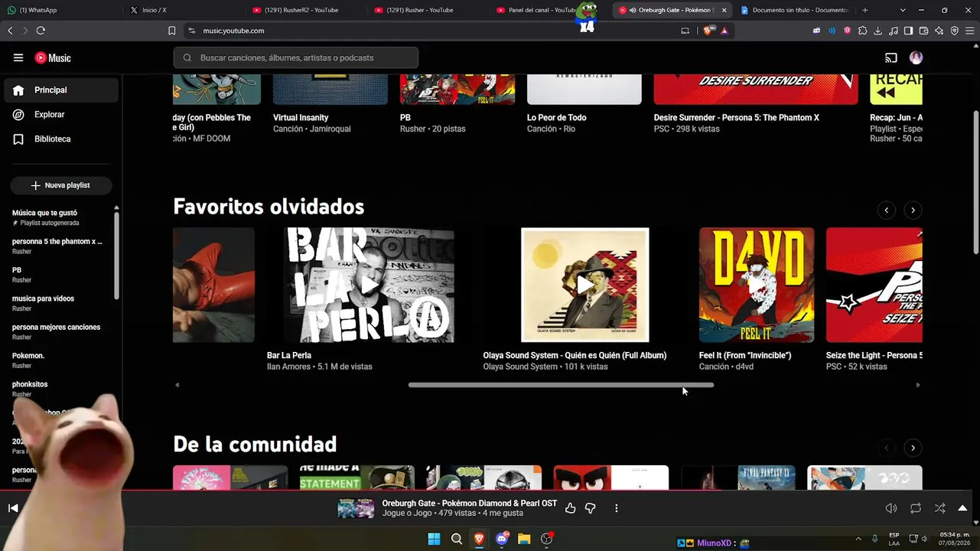Switch to the WhatsApp browser tab

62,10
